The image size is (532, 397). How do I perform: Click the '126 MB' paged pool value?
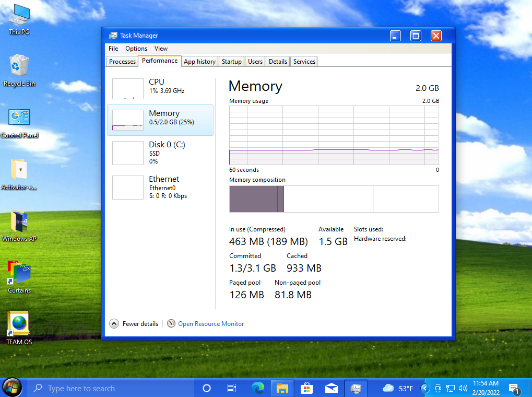246,295
